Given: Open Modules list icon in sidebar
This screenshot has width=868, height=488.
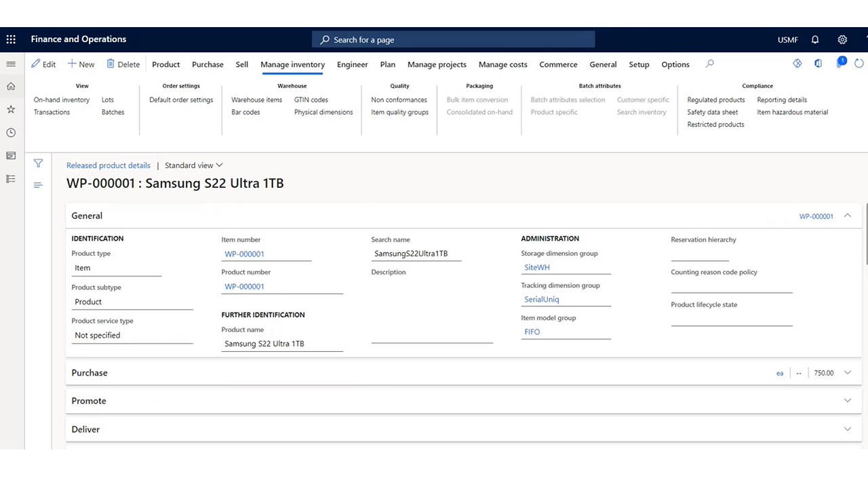Looking at the screenshot, I should click(11, 179).
